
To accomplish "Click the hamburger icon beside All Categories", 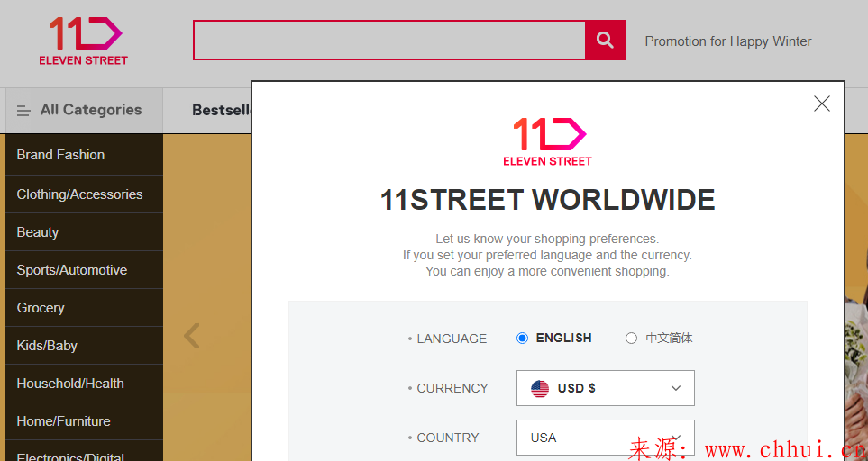I will [23, 111].
